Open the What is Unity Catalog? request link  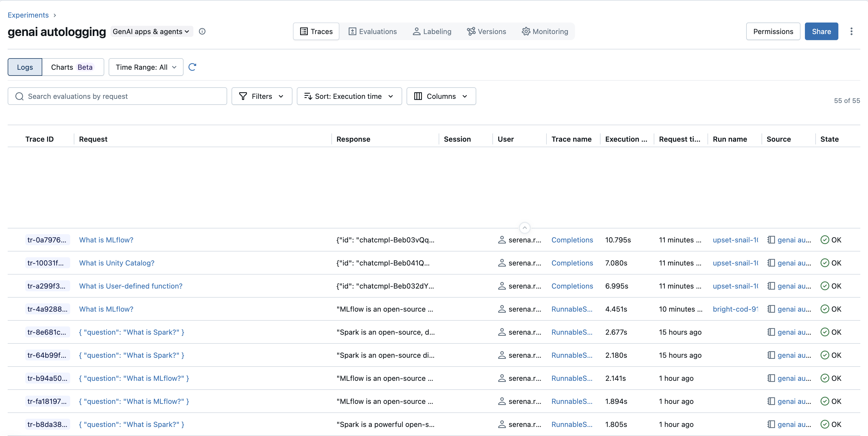click(x=116, y=263)
